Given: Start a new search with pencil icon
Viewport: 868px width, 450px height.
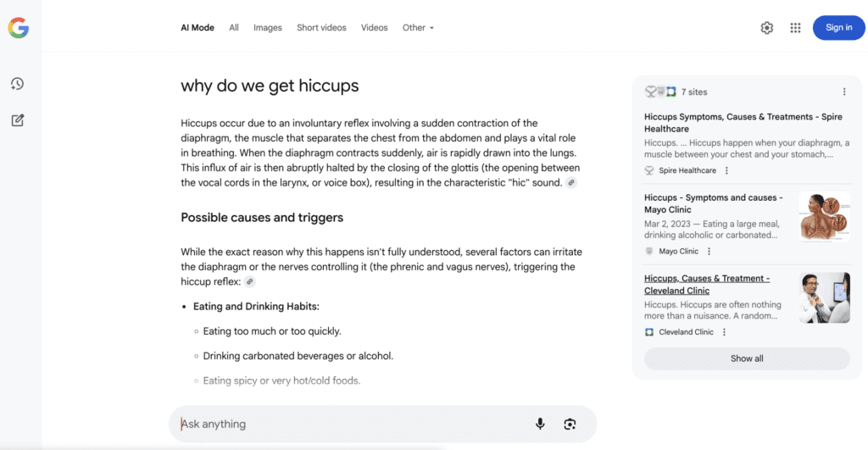Looking at the screenshot, I should (17, 120).
